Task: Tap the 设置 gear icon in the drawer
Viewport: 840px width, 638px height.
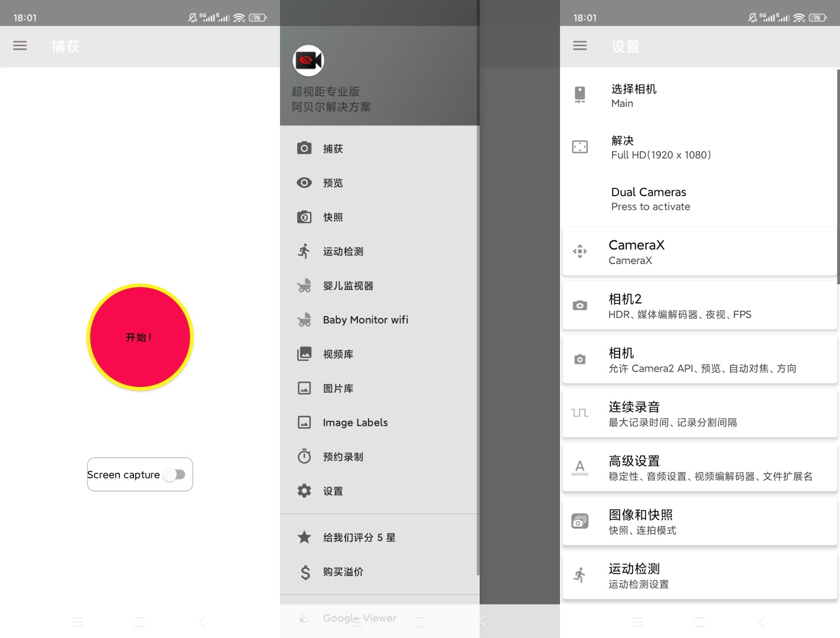Action: click(304, 490)
